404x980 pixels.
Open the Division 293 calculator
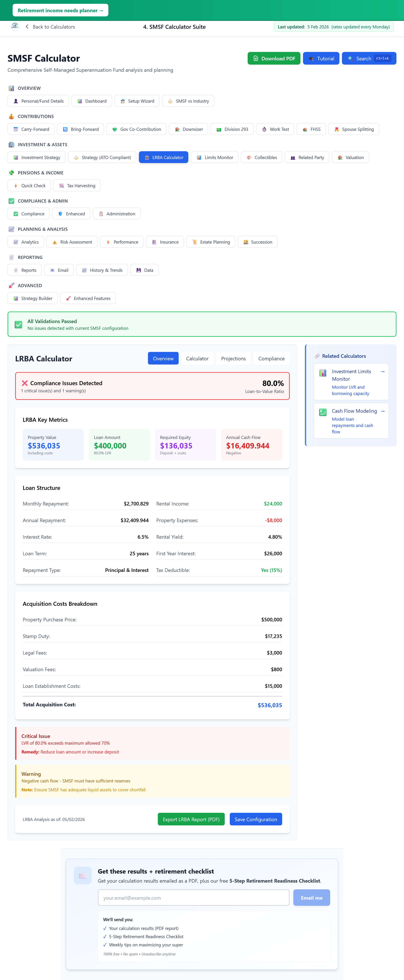coord(232,129)
